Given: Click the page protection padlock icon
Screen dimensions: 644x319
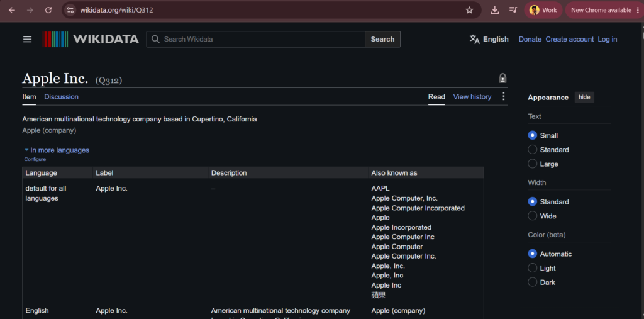Looking at the screenshot, I should [x=502, y=78].
